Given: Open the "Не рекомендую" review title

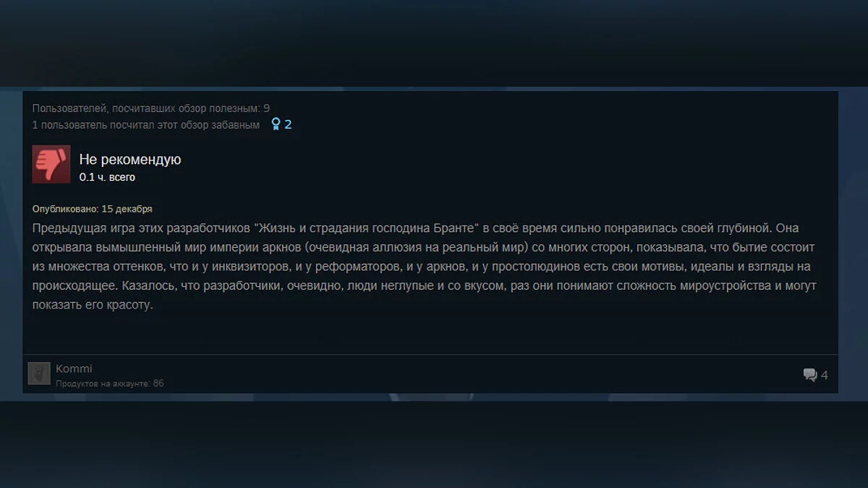Looking at the screenshot, I should click(130, 160).
